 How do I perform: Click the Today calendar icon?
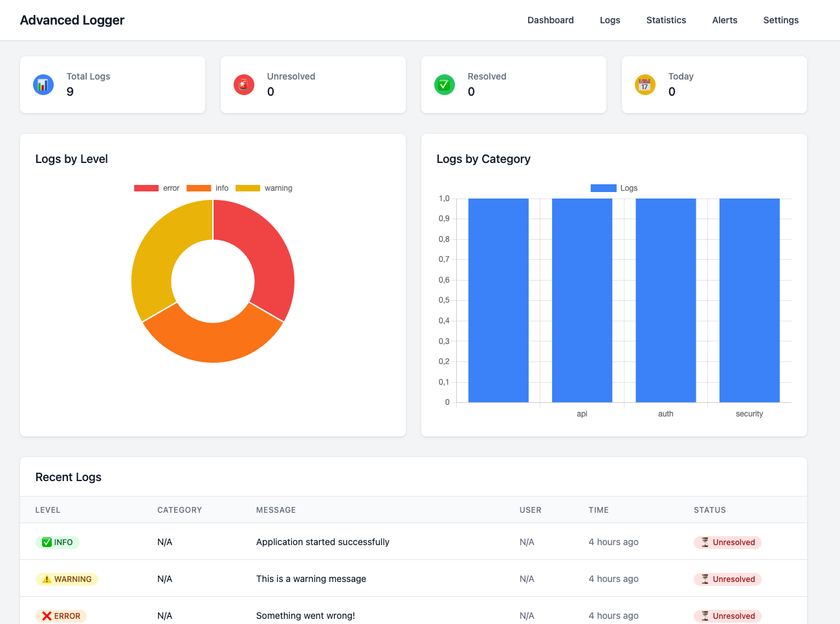[645, 84]
